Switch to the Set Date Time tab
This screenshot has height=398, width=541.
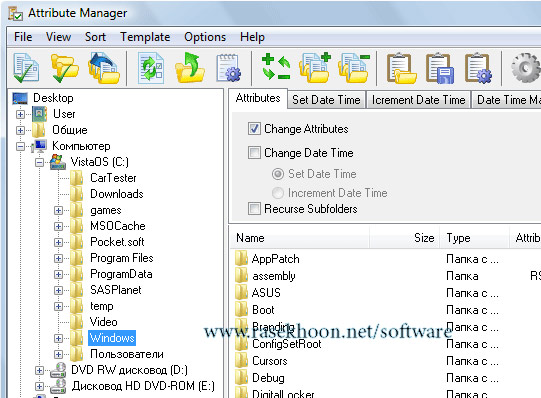click(x=326, y=100)
